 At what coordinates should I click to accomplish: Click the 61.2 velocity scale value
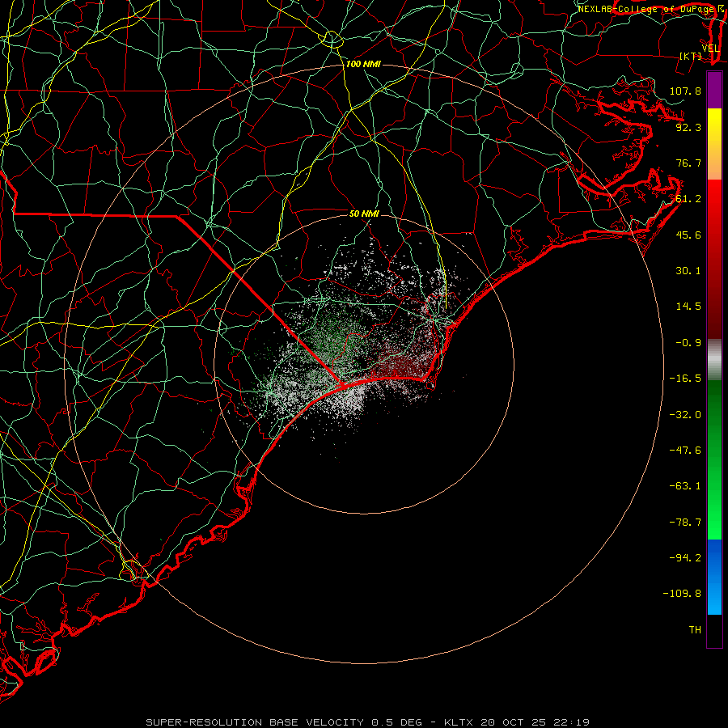click(688, 199)
